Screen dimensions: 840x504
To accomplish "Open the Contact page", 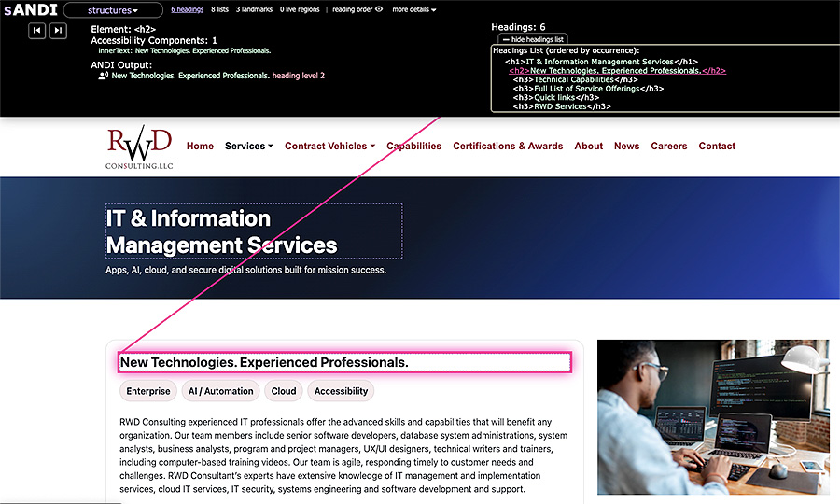I will coord(717,147).
